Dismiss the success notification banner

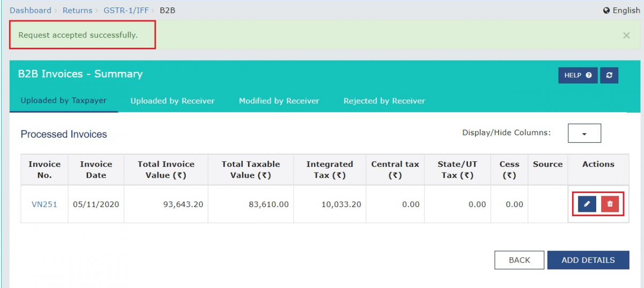(626, 35)
